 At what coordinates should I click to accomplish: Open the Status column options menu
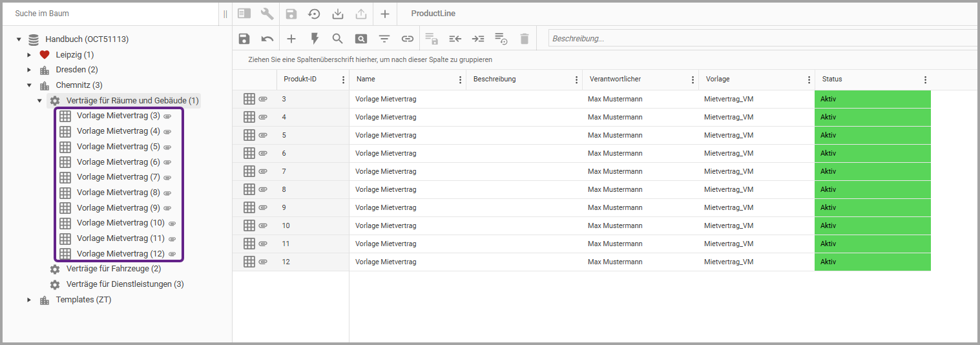[x=925, y=79]
